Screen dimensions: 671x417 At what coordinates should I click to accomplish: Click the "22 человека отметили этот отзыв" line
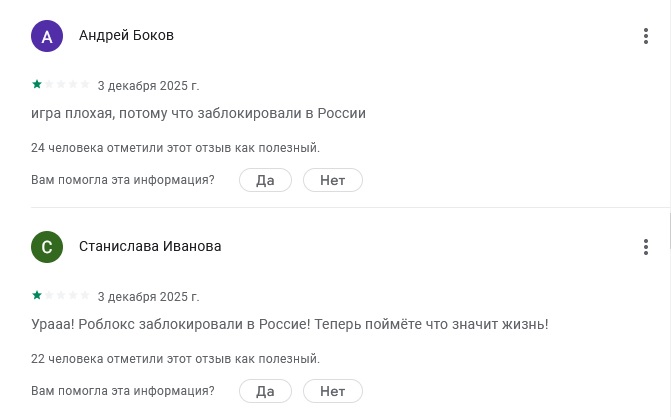[x=175, y=359]
